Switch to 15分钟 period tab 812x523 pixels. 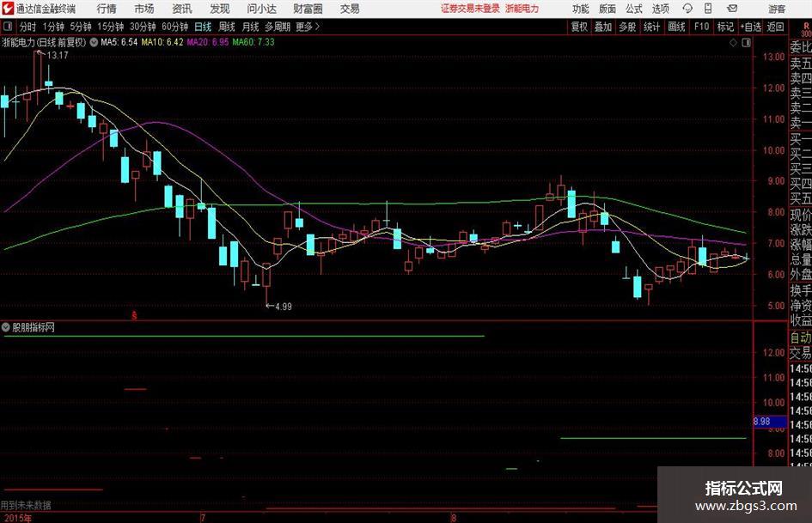110,27
